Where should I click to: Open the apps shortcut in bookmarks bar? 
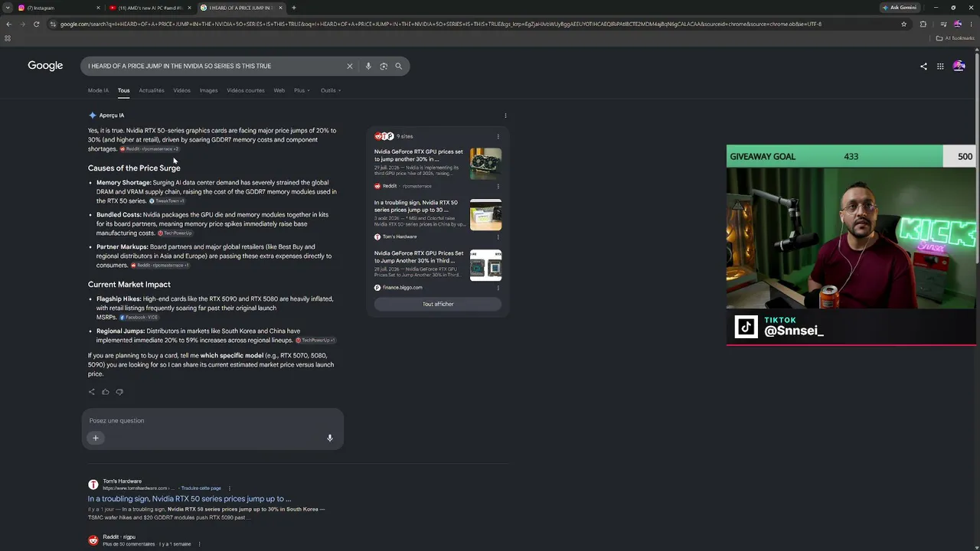[8, 37]
